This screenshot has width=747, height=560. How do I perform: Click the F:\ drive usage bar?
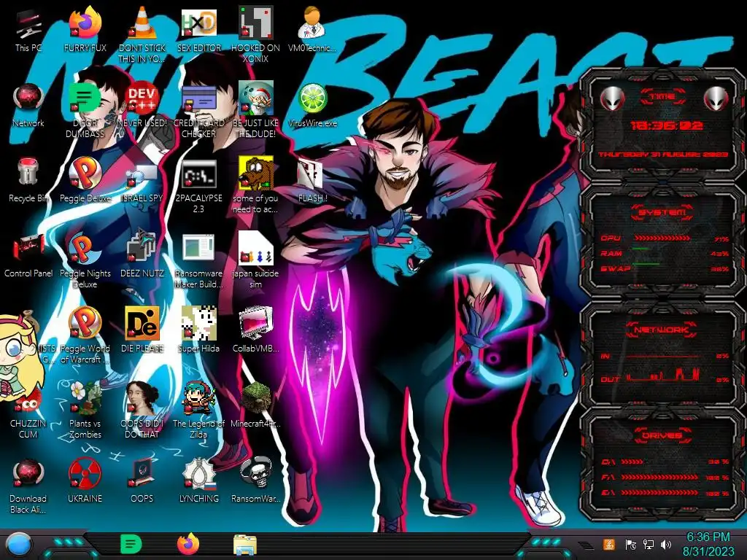[x=659, y=477]
